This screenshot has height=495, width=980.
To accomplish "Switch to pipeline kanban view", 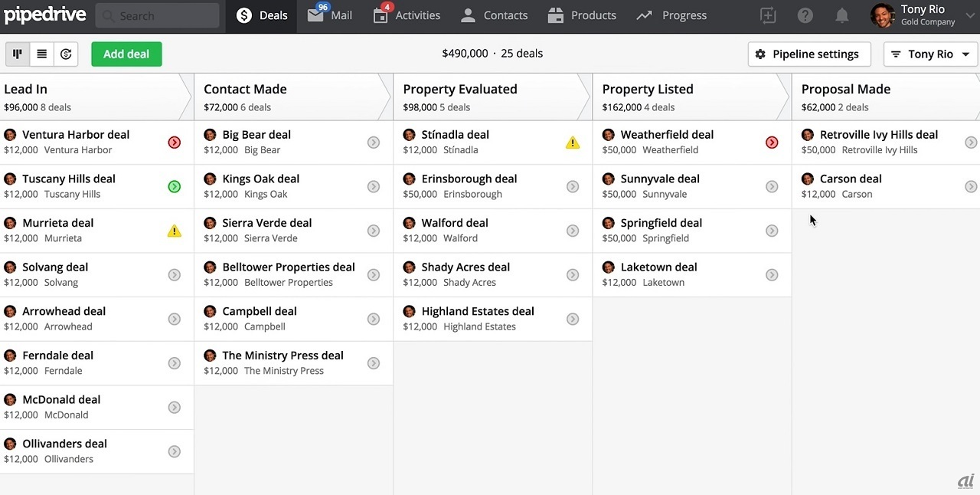I will (18, 54).
